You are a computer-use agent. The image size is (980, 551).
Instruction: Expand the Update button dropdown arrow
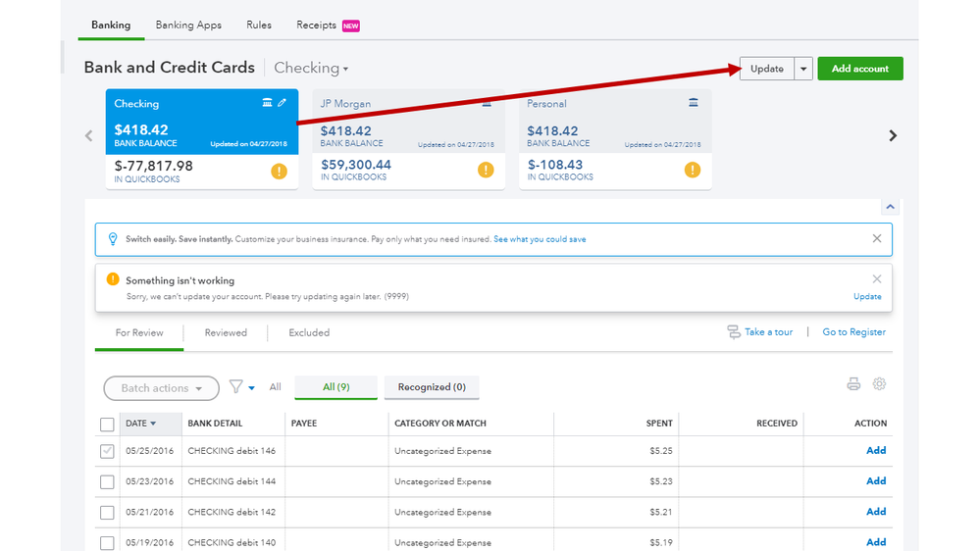803,69
